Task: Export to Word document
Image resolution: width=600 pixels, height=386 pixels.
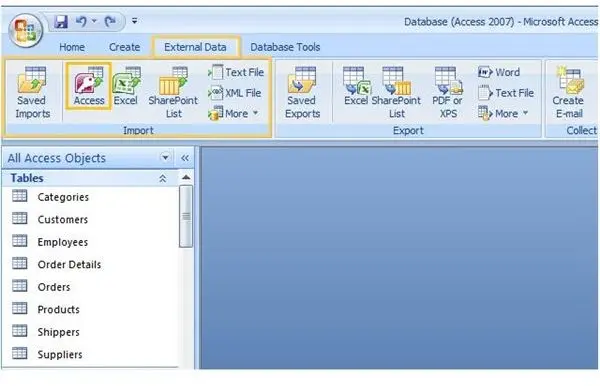Action: 499,72
